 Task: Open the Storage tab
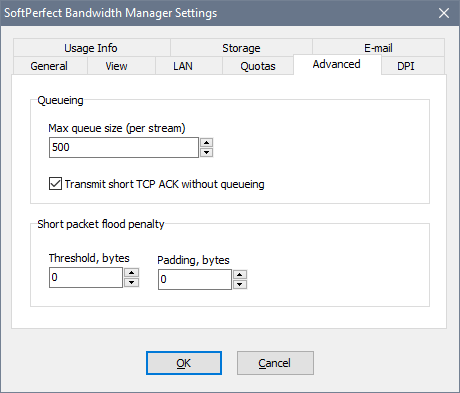pyautogui.click(x=241, y=48)
